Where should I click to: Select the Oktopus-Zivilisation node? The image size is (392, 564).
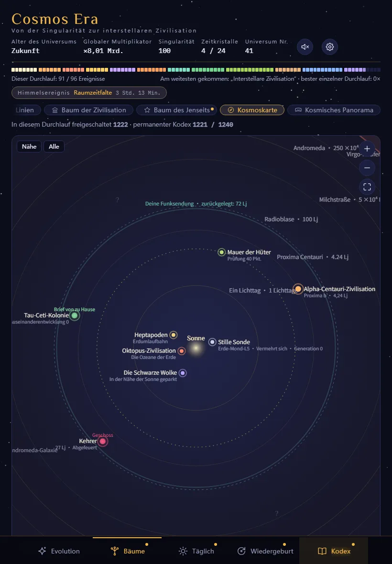point(182,351)
